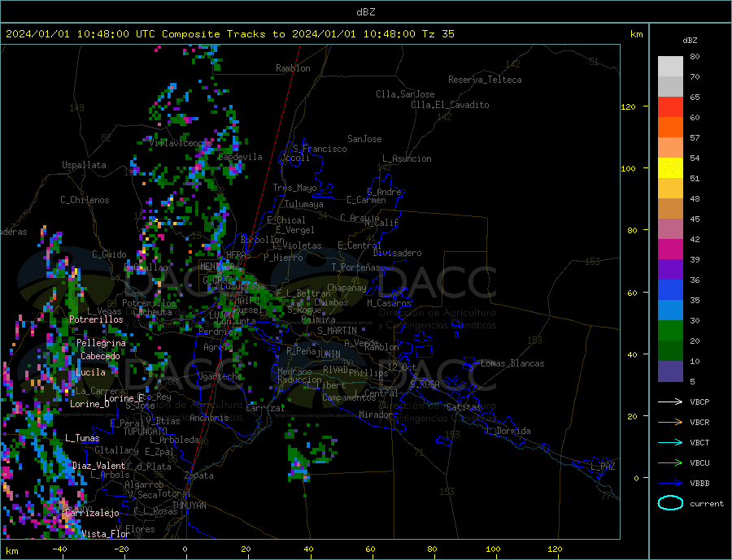Click the Carrizalejo label

coord(92,514)
